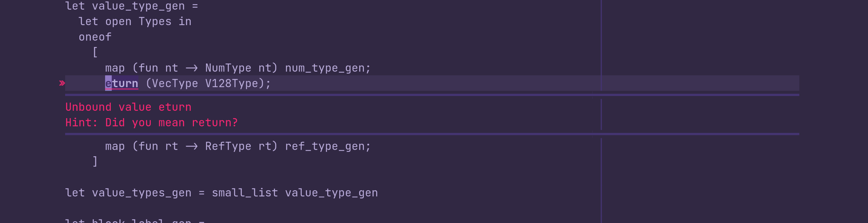Click 'small_list' function name
The height and width of the screenshot is (223, 868).
click(x=245, y=193)
